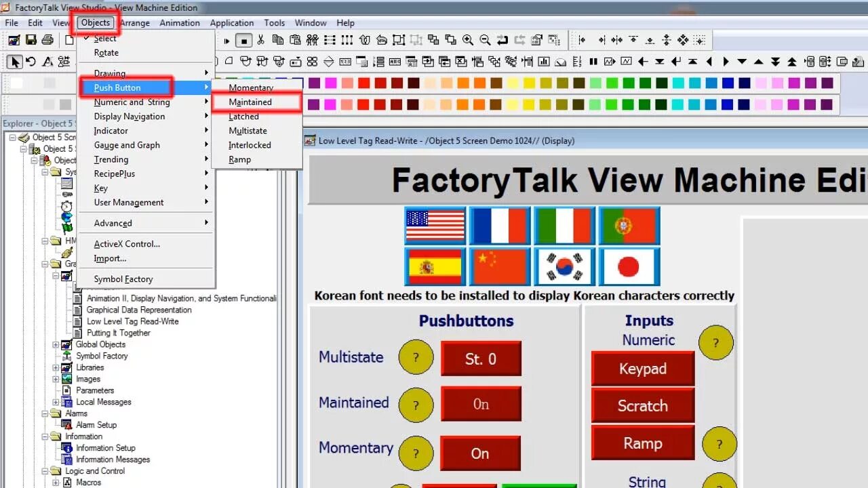Screen dimensions: 868x488
Task: Expand the Global Objects tree node
Action: (x=56, y=344)
